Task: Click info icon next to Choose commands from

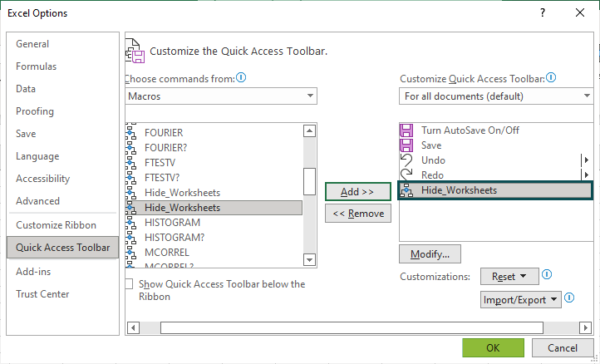Action: click(241, 77)
